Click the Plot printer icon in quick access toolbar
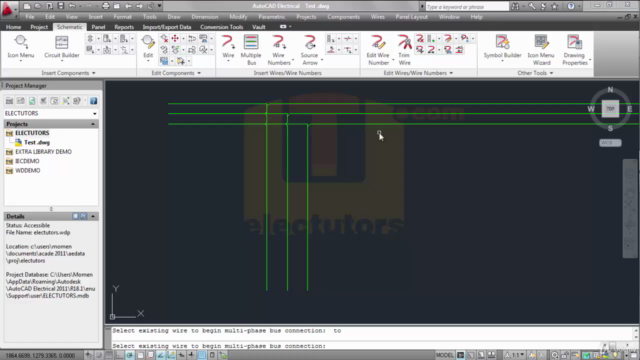The image size is (640, 360). (105, 6)
